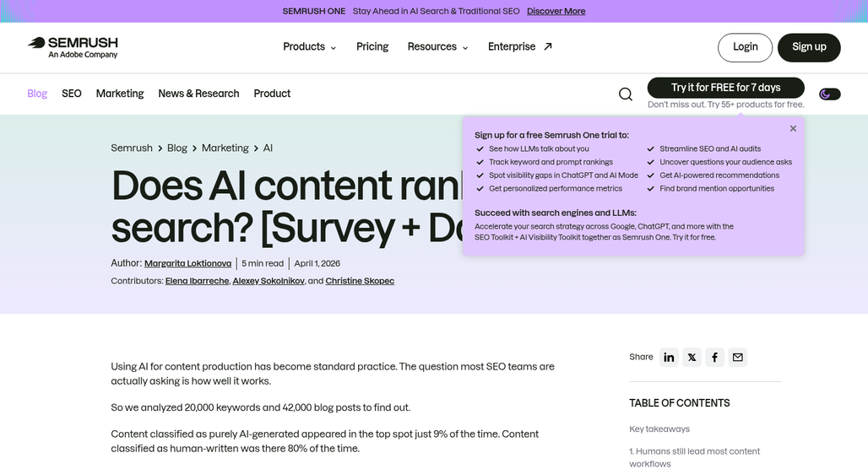Open the News & Research category
This screenshot has height=469, width=868.
pyautogui.click(x=198, y=94)
